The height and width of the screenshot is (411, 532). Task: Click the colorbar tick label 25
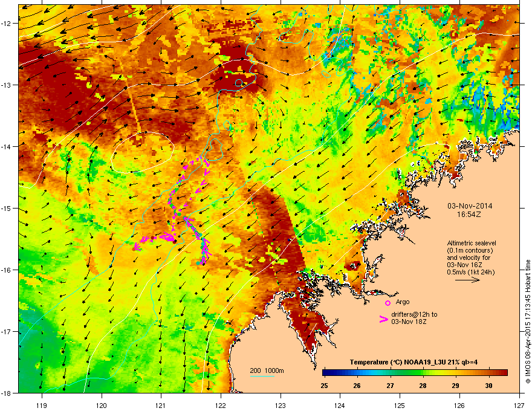(324, 386)
